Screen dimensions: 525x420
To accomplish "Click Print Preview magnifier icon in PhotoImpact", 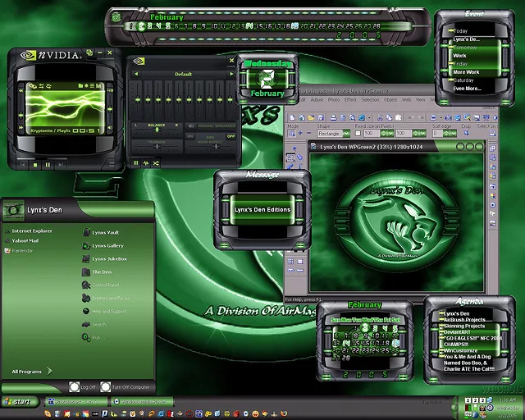I will point(352,117).
